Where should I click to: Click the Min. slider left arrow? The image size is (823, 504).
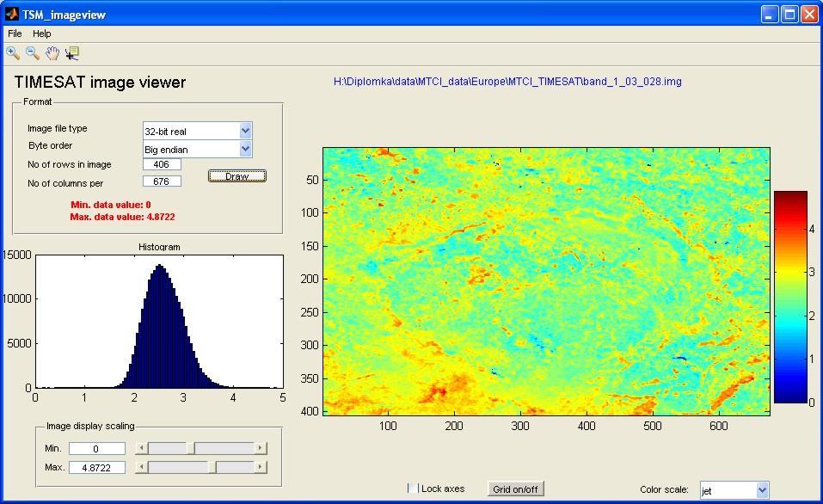coord(141,448)
